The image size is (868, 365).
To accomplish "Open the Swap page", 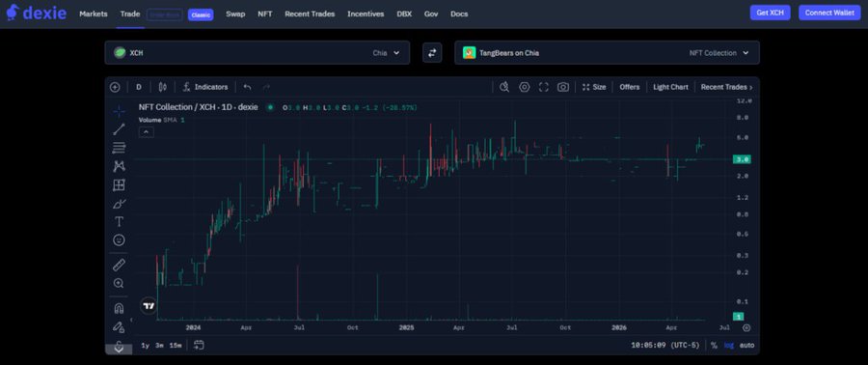I will click(x=235, y=14).
